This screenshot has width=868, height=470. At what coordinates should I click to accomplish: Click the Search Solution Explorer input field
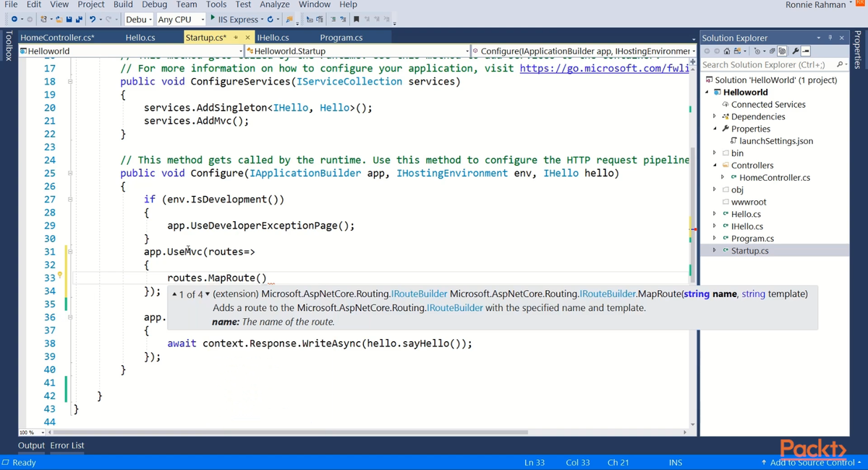[x=767, y=64]
